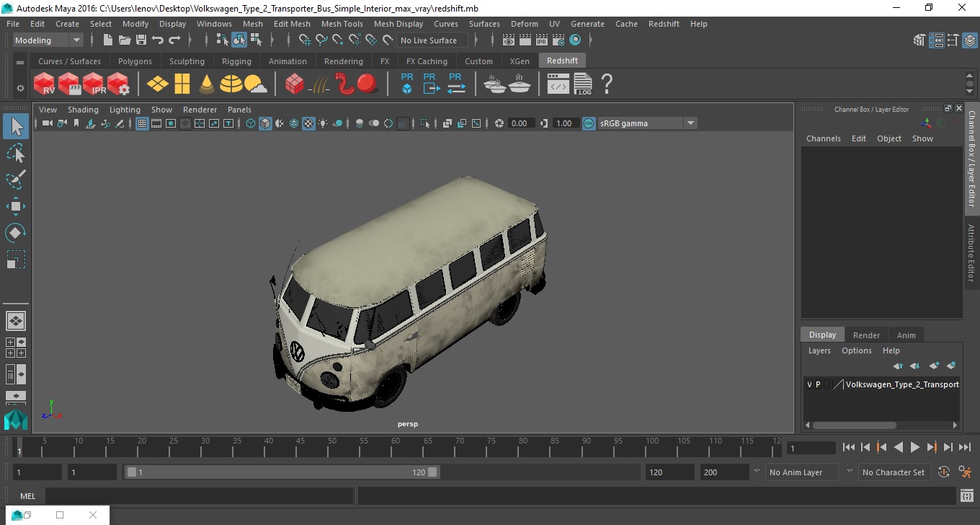Click the current frame input field
The image size is (980, 525).
pyautogui.click(x=811, y=448)
